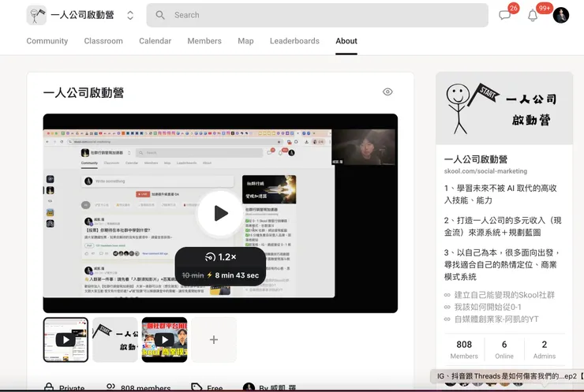Click the 8 min 43 sec duration text
This screenshot has height=392, width=584.
click(237, 275)
